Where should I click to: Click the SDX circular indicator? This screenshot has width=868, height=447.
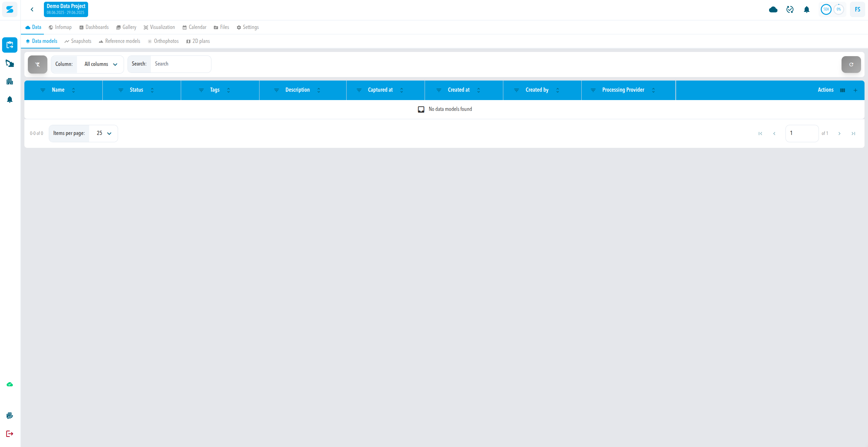[826, 9]
